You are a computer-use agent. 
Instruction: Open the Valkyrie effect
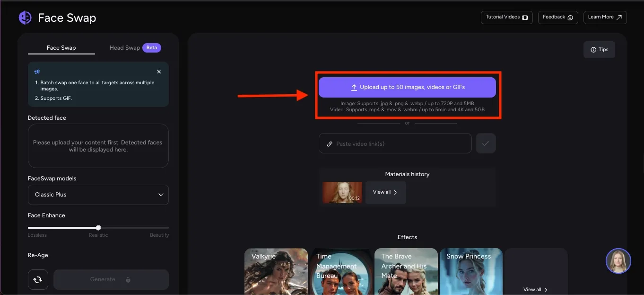click(276, 271)
